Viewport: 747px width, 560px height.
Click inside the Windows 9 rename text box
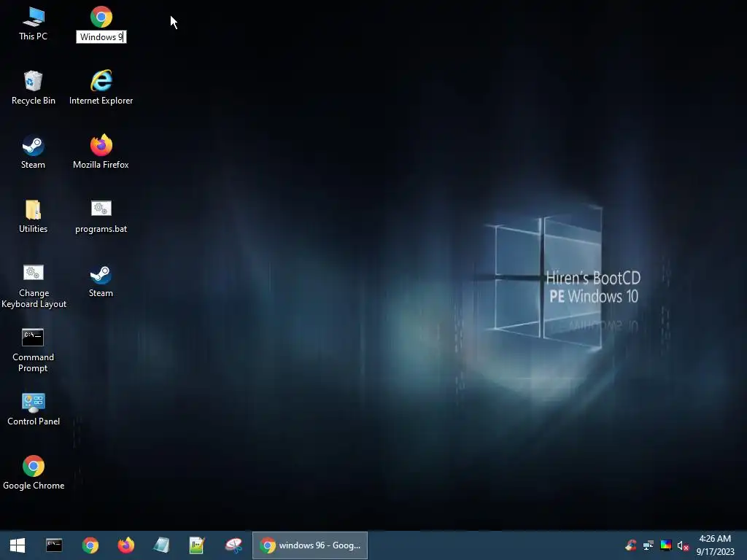pos(101,37)
